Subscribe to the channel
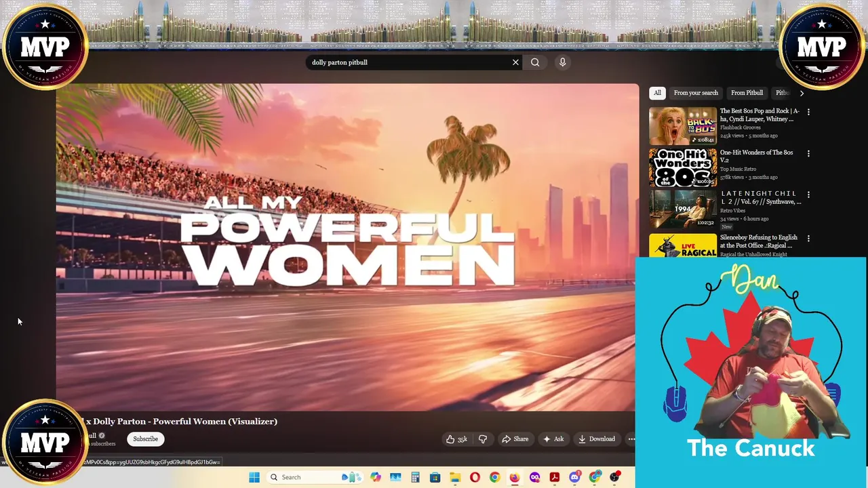This screenshot has width=868, height=488. (145, 439)
